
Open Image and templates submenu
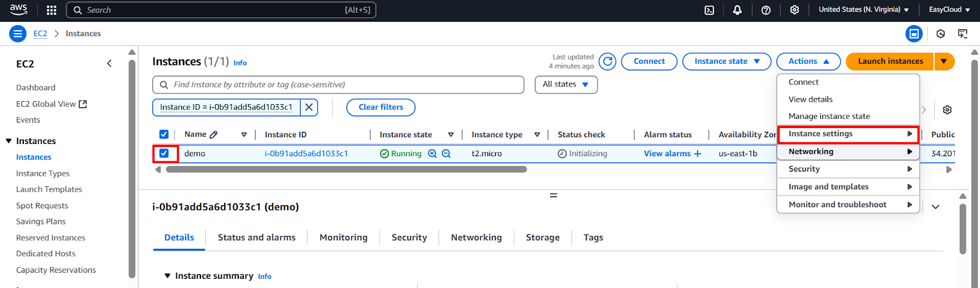click(x=848, y=187)
